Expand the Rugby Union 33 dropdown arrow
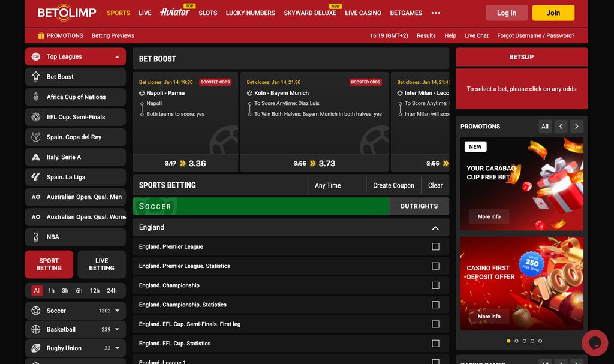Image resolution: width=614 pixels, height=364 pixels. tap(117, 348)
